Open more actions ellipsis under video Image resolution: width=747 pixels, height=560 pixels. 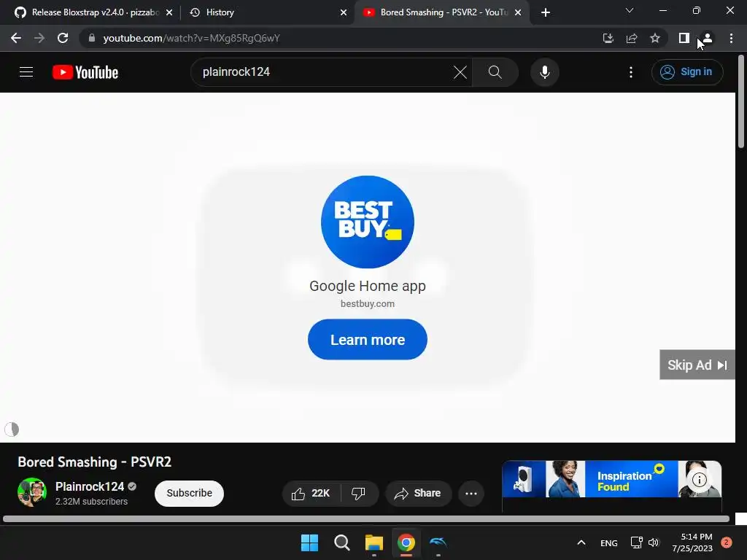click(x=471, y=494)
